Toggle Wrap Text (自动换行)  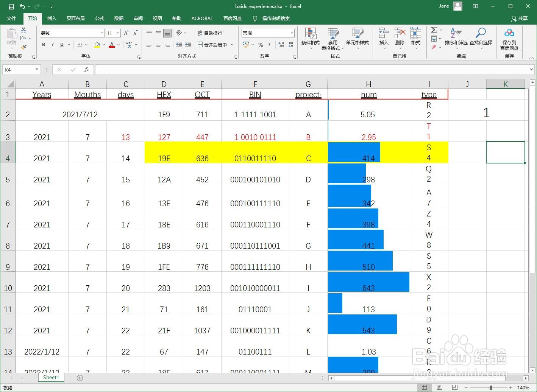tap(210, 33)
